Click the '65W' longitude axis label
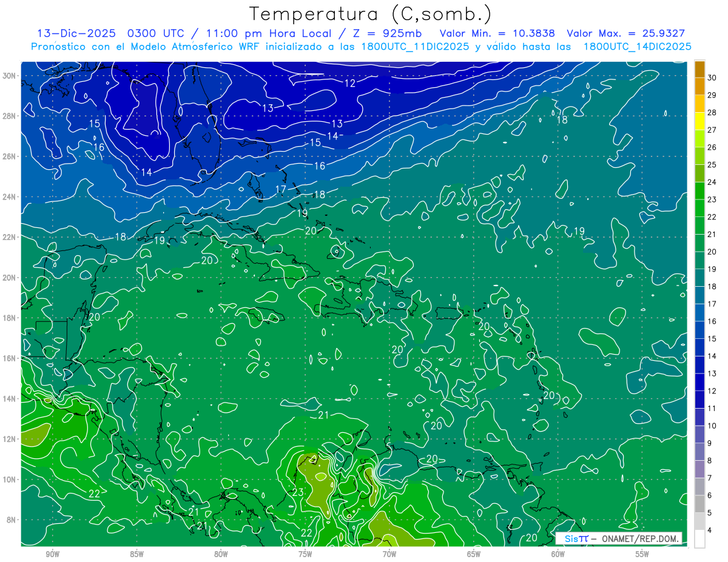The image size is (728, 562). [474, 554]
